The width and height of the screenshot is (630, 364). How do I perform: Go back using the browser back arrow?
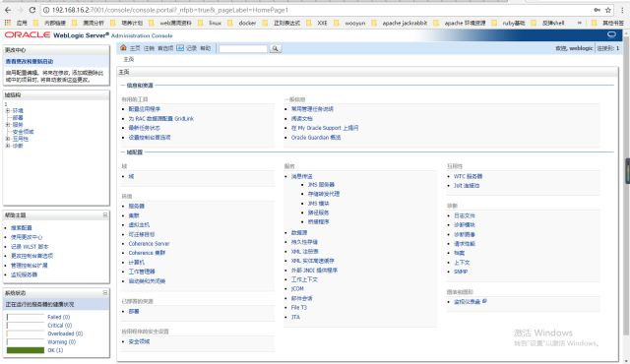point(8,10)
